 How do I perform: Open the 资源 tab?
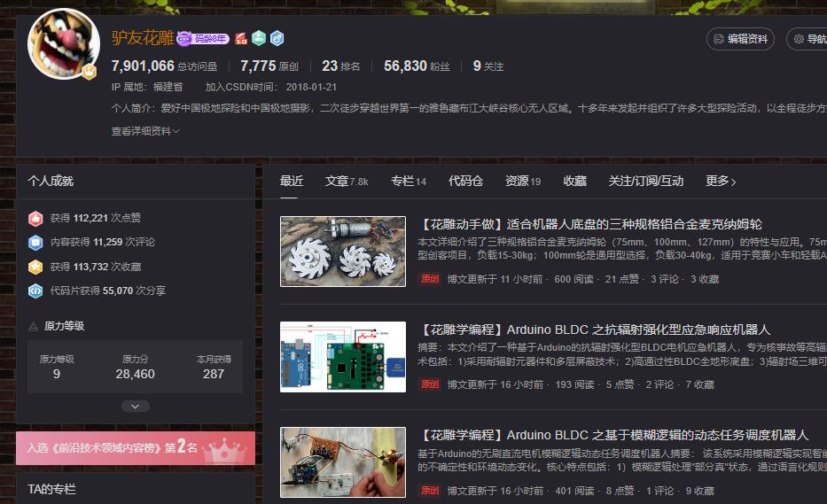[x=522, y=181]
